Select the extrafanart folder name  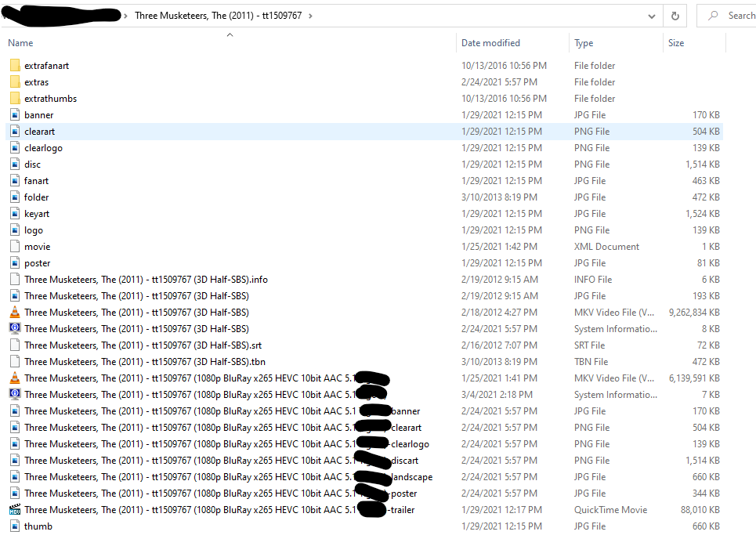click(46, 66)
